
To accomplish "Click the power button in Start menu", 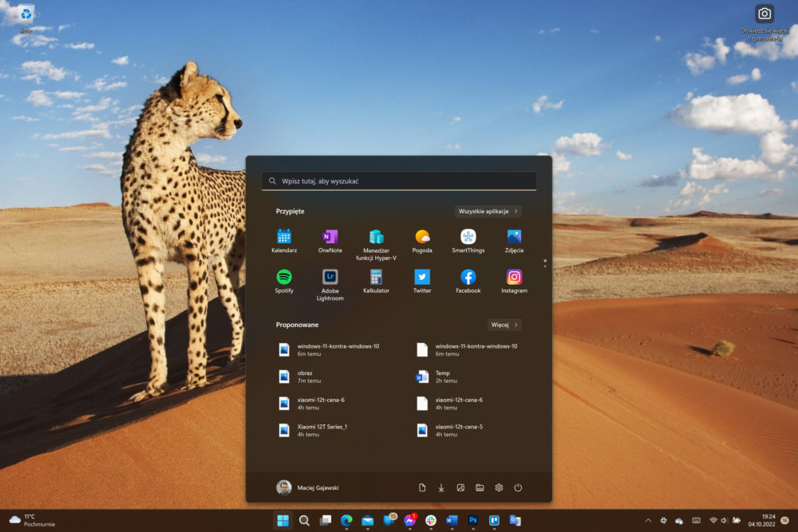I will click(518, 487).
